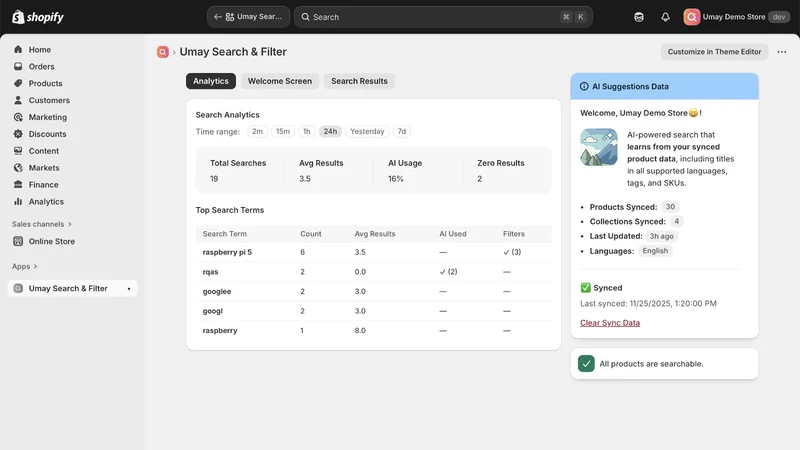Click the mountain illustration thumbnail
800x450 pixels.
599,147
